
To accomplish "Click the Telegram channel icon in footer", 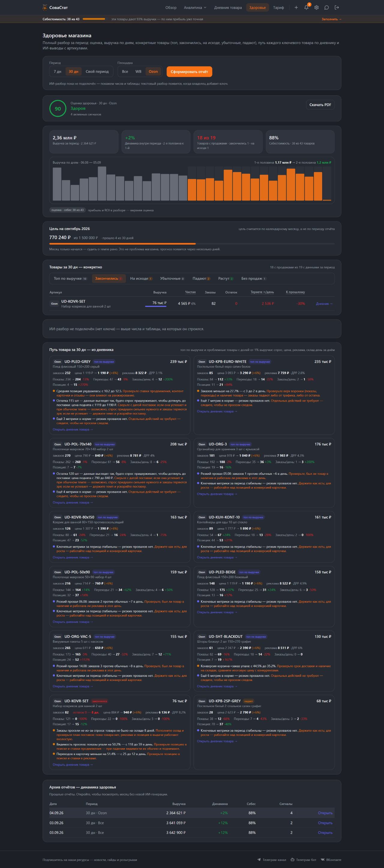I will tap(259, 860).
